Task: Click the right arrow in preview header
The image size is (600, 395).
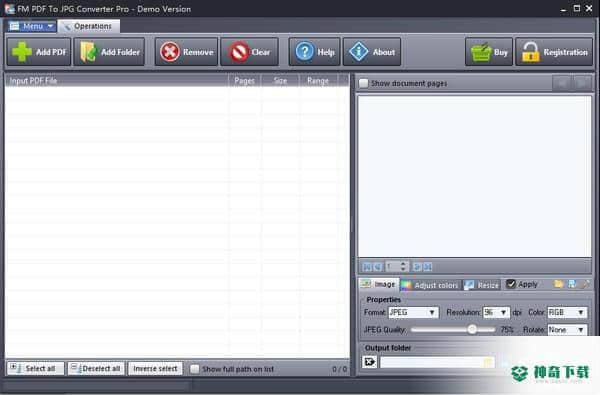Action: [582, 83]
